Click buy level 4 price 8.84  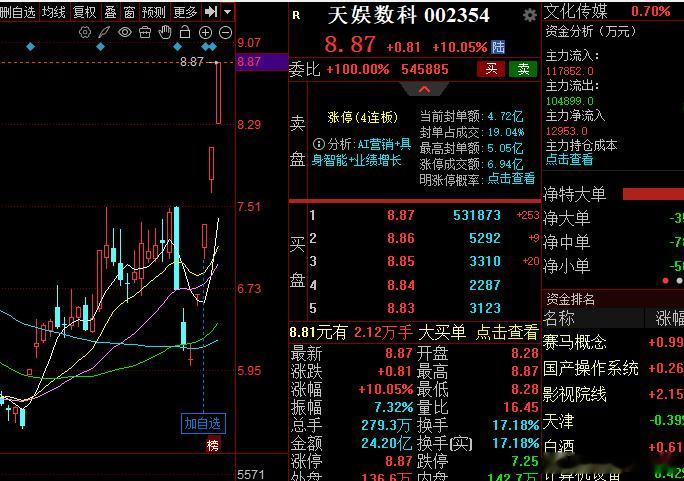[400, 285]
